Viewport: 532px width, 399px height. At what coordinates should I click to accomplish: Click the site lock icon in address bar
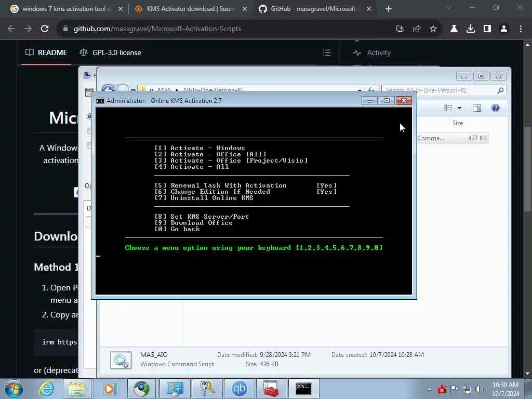[65, 29]
